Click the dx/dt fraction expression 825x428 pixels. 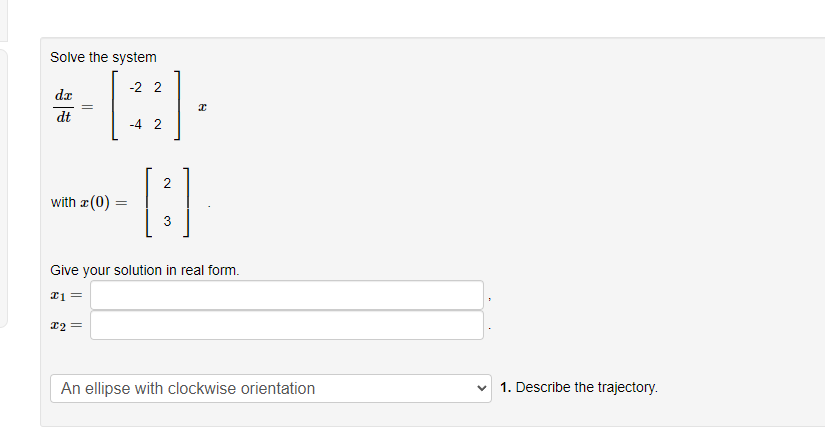click(x=63, y=106)
